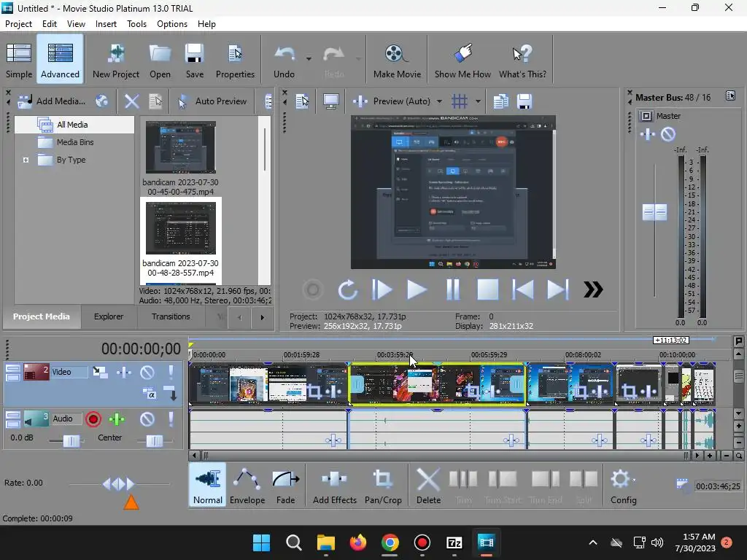
Task: Open the Edit menu
Action: coord(50,24)
